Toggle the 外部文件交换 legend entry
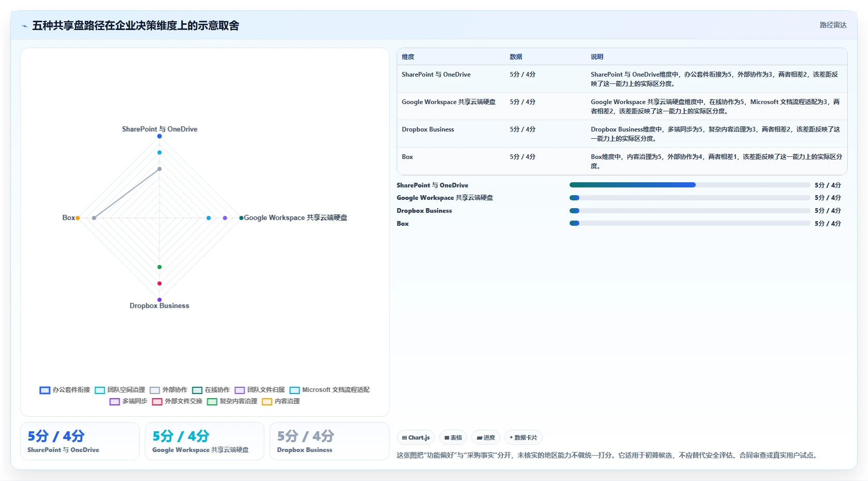 tap(177, 401)
